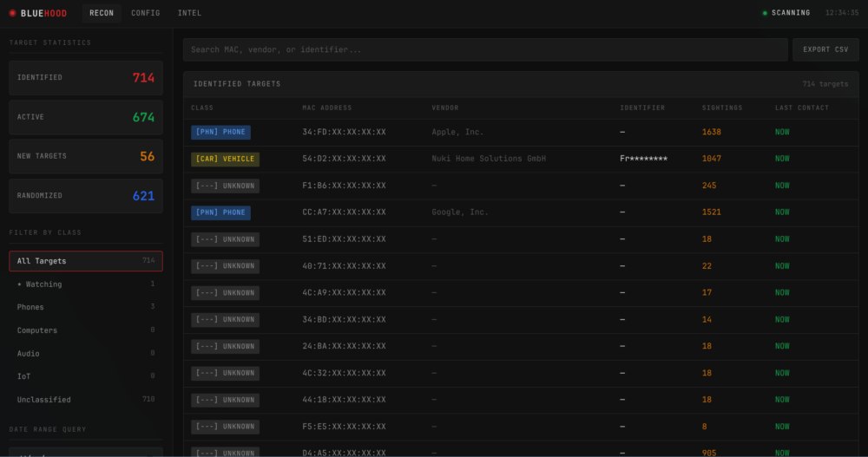Select the Recon tab
Image resolution: width=868 pixels, height=457 pixels.
102,13
